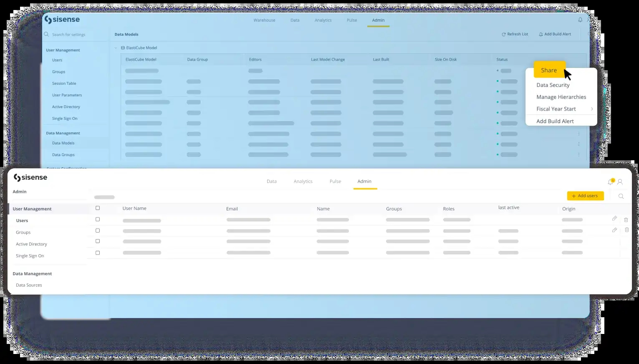Open the three-dot menu on last model row
The image size is (639, 364).
(579, 154)
